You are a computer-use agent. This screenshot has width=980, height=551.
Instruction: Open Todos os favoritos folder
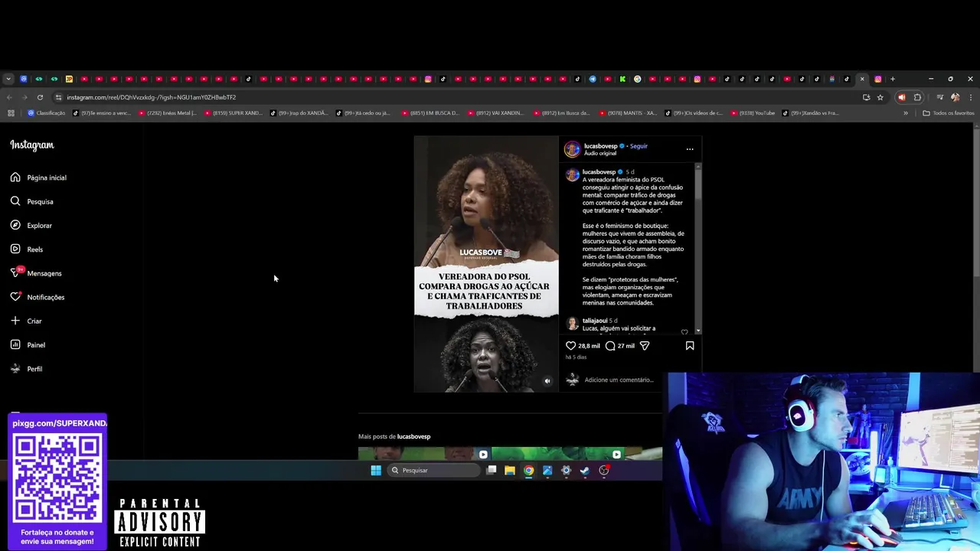tap(949, 113)
